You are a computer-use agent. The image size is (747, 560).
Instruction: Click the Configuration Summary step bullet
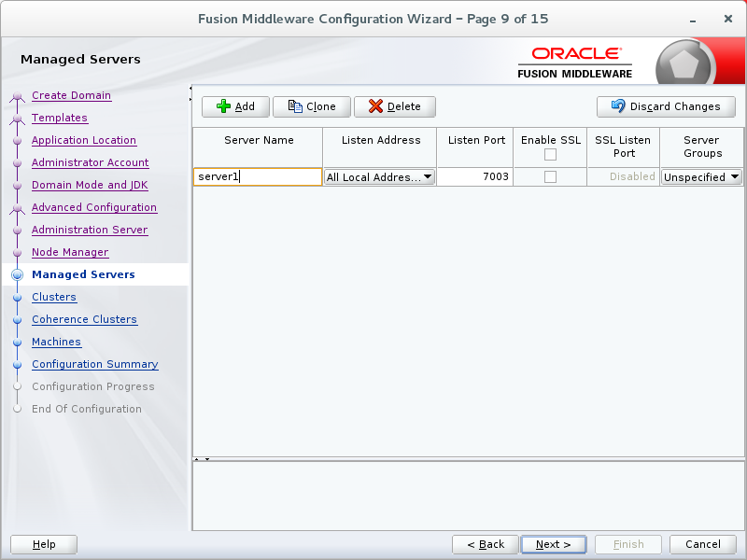18,365
